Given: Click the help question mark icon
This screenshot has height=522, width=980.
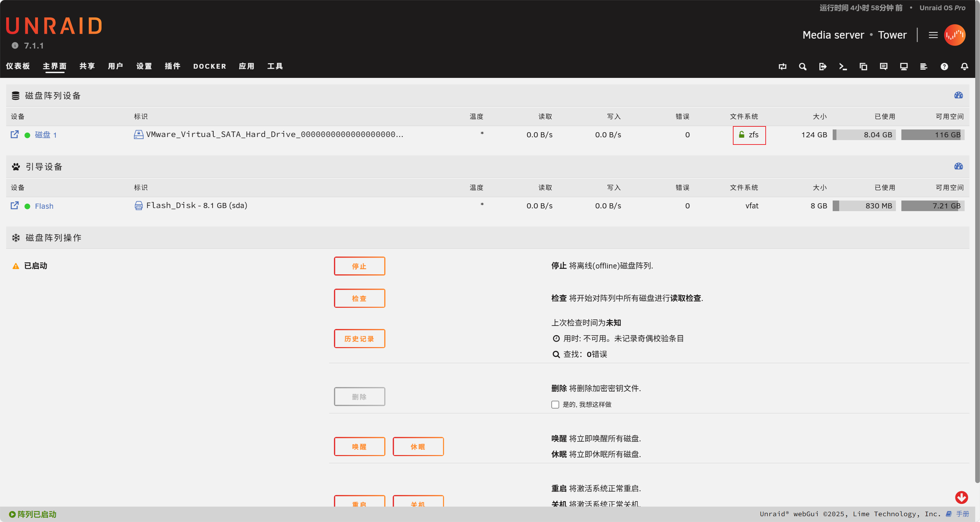Looking at the screenshot, I should 944,67.
